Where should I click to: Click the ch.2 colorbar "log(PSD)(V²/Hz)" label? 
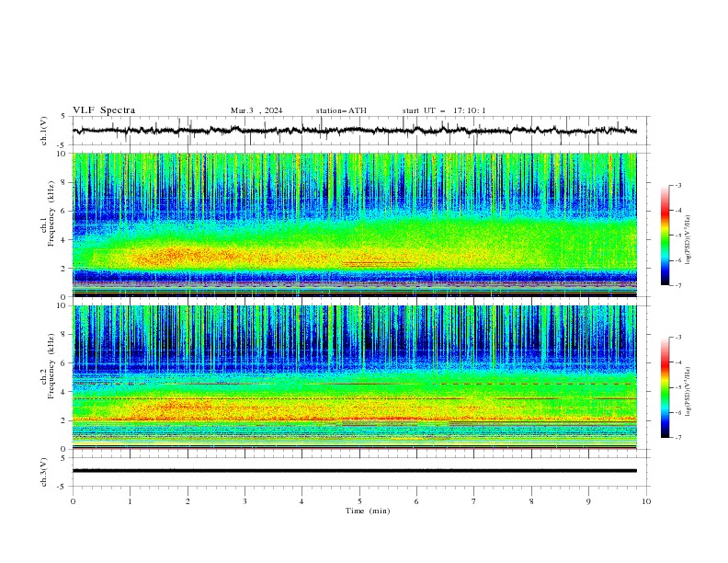(x=688, y=392)
